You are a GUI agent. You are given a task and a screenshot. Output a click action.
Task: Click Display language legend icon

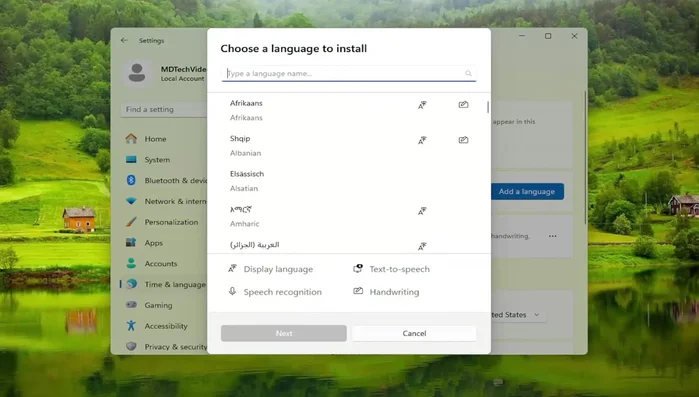coord(232,269)
